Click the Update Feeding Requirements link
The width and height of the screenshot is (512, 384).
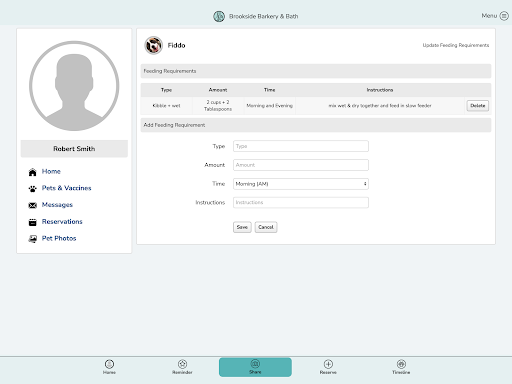[x=456, y=45]
